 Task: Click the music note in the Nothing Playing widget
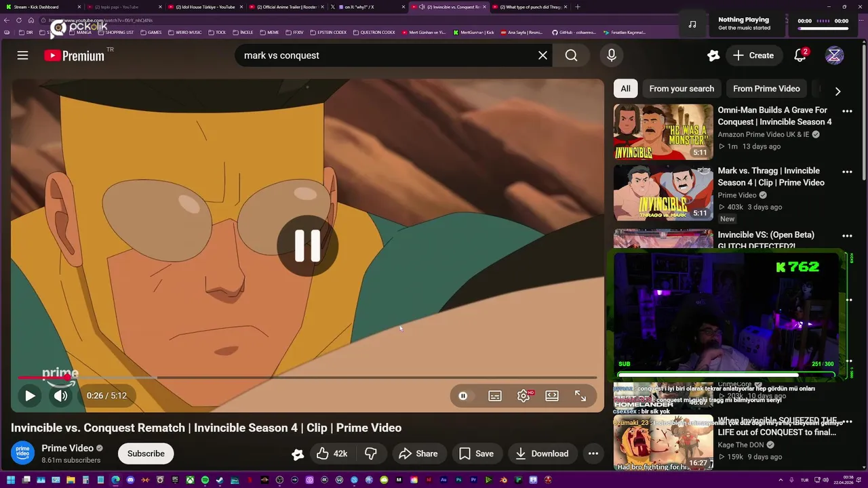(692, 24)
